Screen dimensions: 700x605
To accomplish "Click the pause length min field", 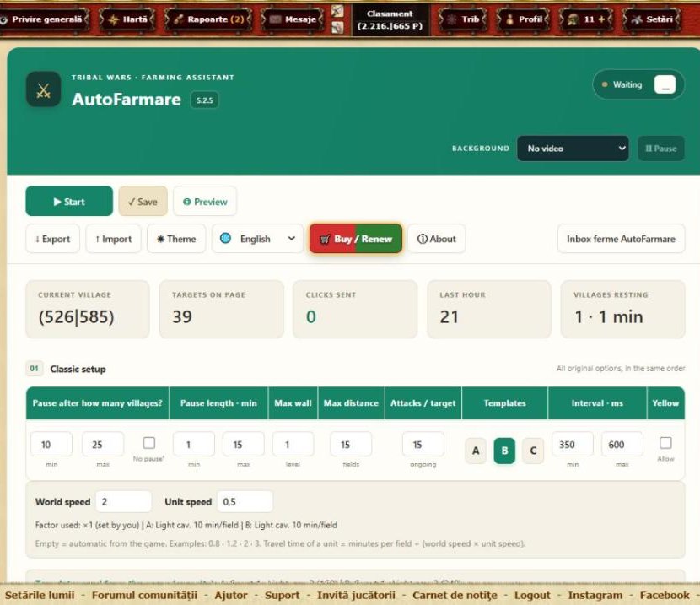I will [x=194, y=445].
